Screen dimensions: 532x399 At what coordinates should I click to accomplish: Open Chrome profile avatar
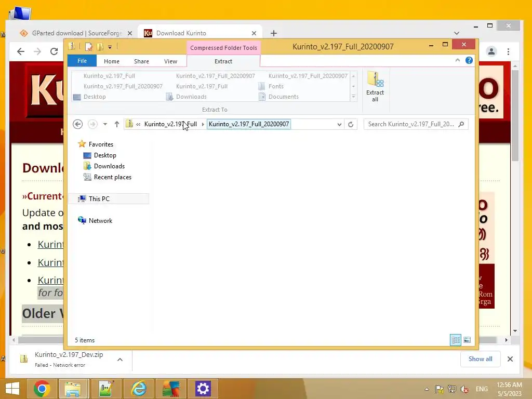[x=491, y=51]
